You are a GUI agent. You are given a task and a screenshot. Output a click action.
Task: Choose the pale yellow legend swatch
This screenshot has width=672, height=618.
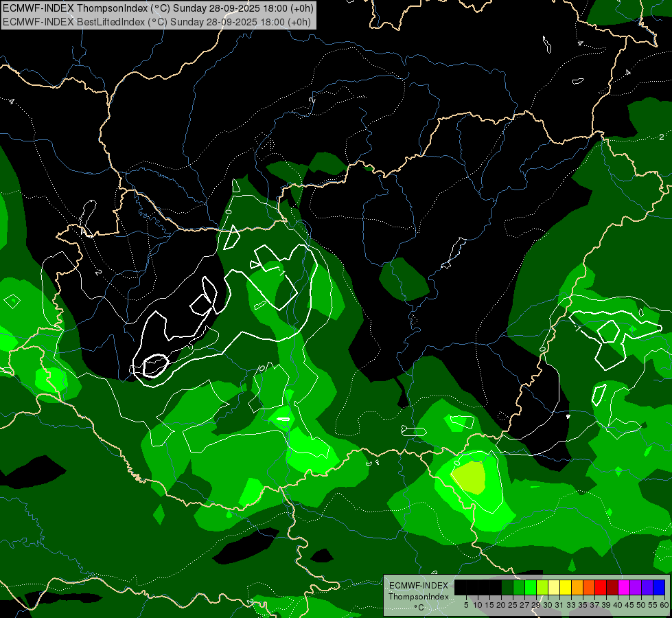click(x=554, y=587)
